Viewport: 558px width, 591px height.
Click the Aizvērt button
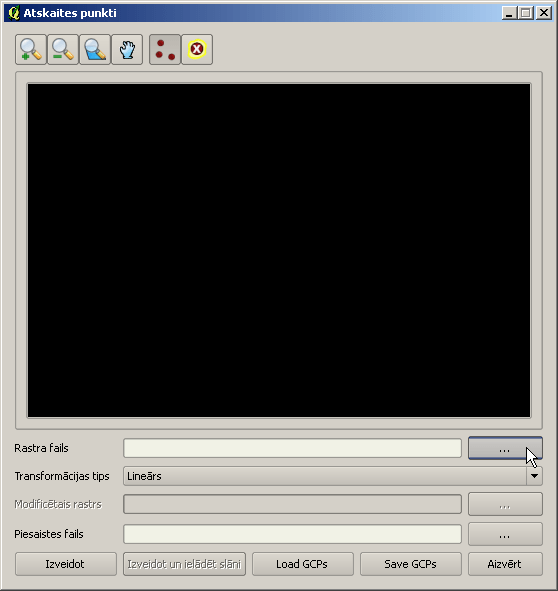pyautogui.click(x=505, y=564)
